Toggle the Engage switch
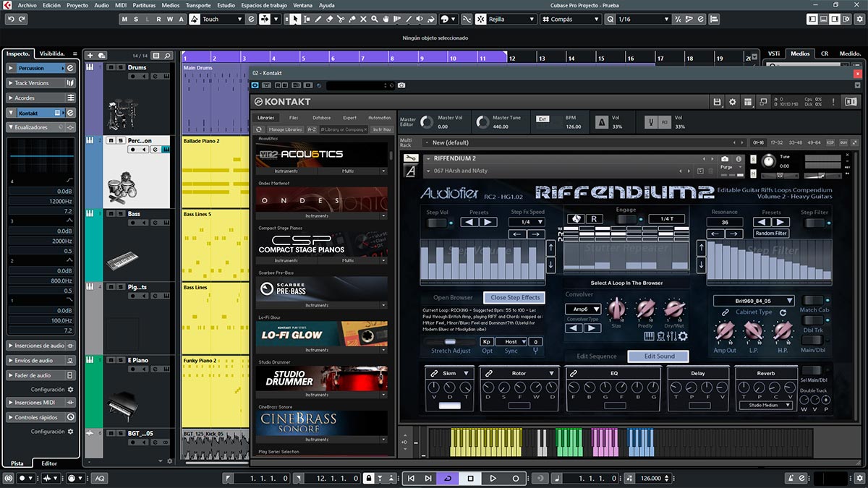The image size is (868, 488). 626,219
